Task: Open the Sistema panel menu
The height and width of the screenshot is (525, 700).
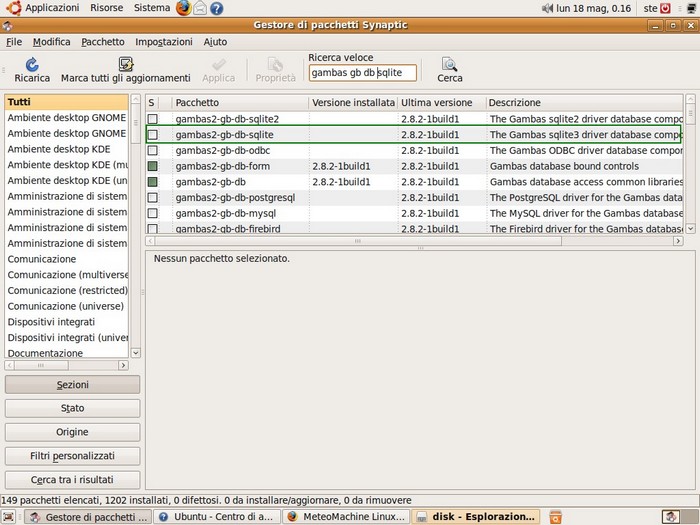Action: [152, 8]
